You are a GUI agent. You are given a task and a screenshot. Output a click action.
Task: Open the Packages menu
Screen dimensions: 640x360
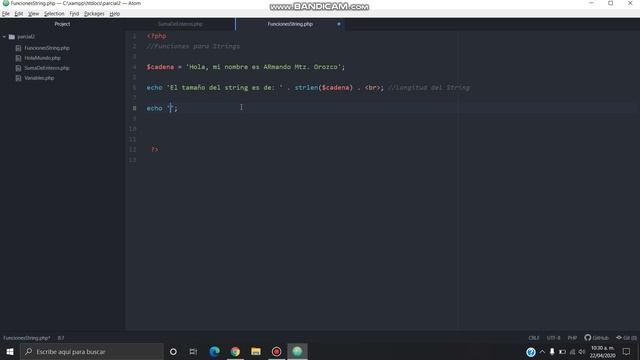tap(94, 13)
